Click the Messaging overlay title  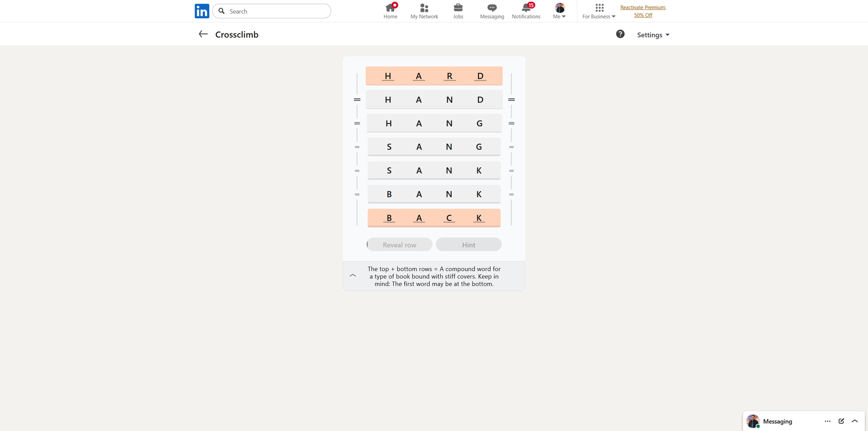pos(777,421)
